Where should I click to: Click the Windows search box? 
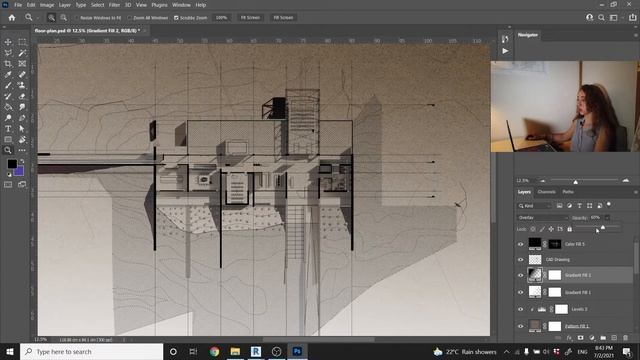click(91, 351)
